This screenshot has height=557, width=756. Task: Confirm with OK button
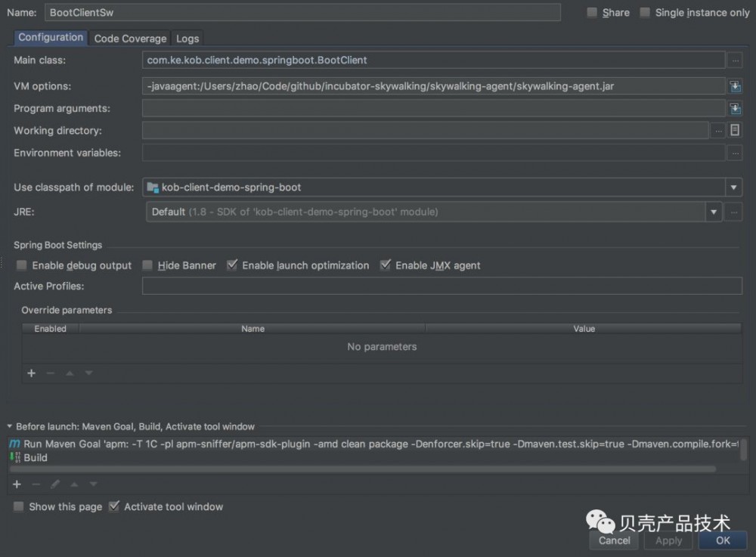[x=723, y=540]
